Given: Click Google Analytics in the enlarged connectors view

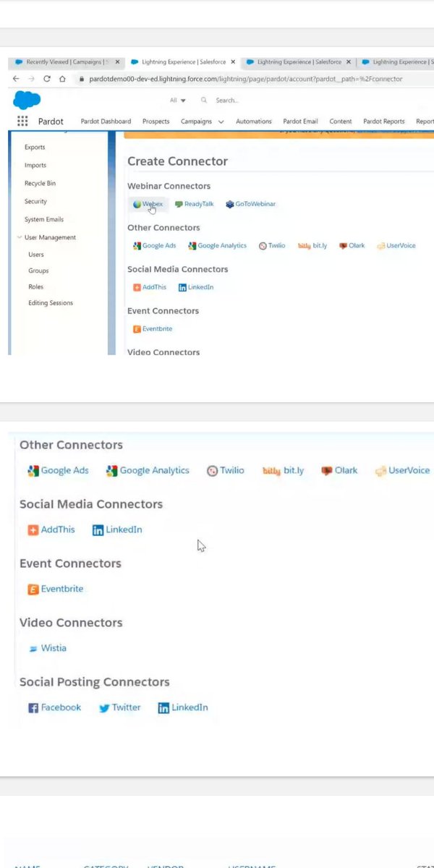Looking at the screenshot, I should [148, 470].
